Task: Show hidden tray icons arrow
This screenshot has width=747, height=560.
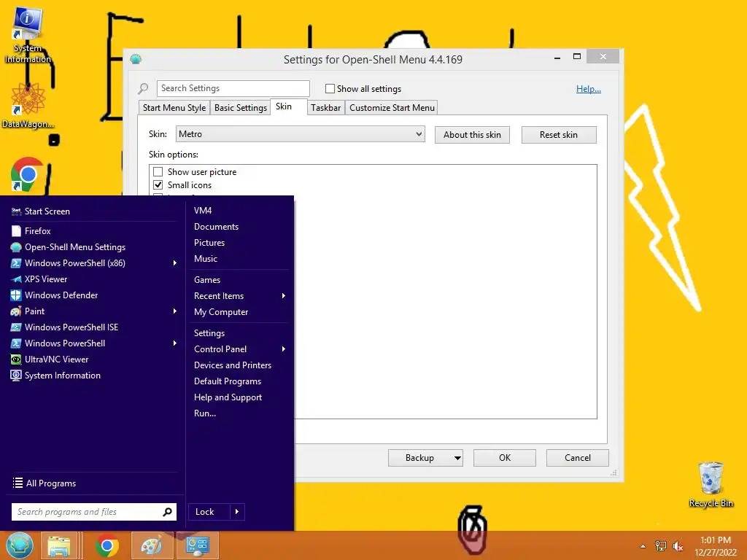Action: coord(643,546)
